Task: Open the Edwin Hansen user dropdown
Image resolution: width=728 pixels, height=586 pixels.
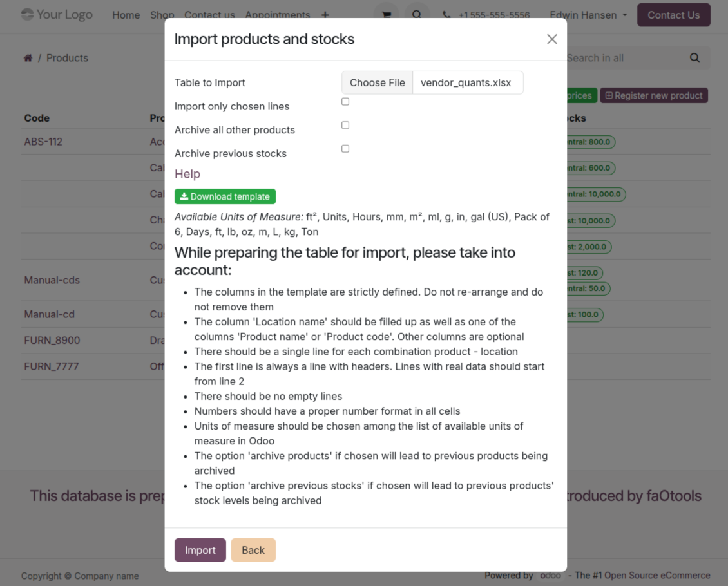Action: (588, 15)
